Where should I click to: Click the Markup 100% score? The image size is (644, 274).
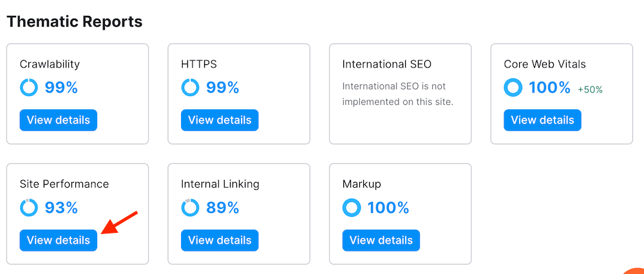(x=388, y=208)
